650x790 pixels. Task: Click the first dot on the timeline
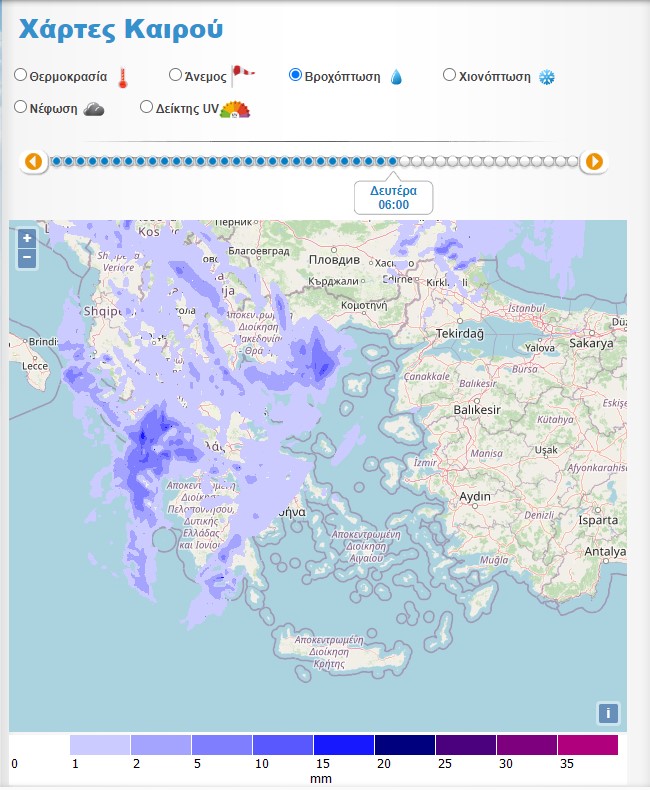(x=57, y=161)
